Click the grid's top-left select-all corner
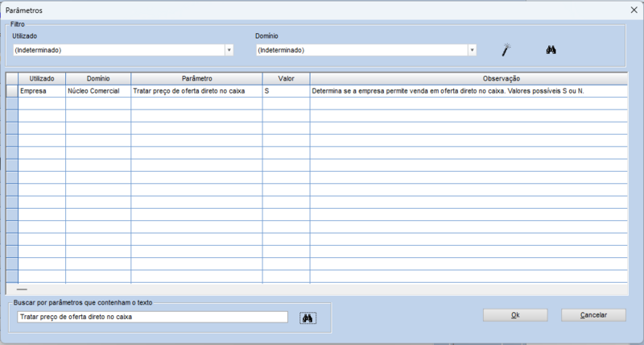This screenshot has height=345, width=644. point(12,78)
